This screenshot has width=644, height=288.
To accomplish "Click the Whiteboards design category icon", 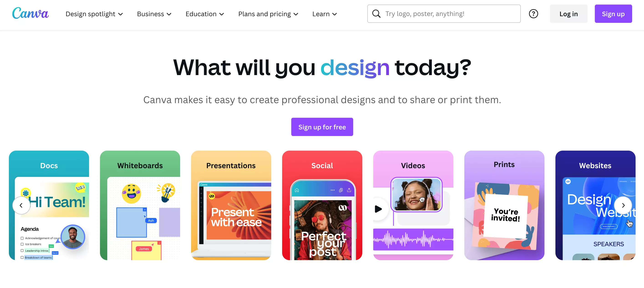I will [x=140, y=206].
